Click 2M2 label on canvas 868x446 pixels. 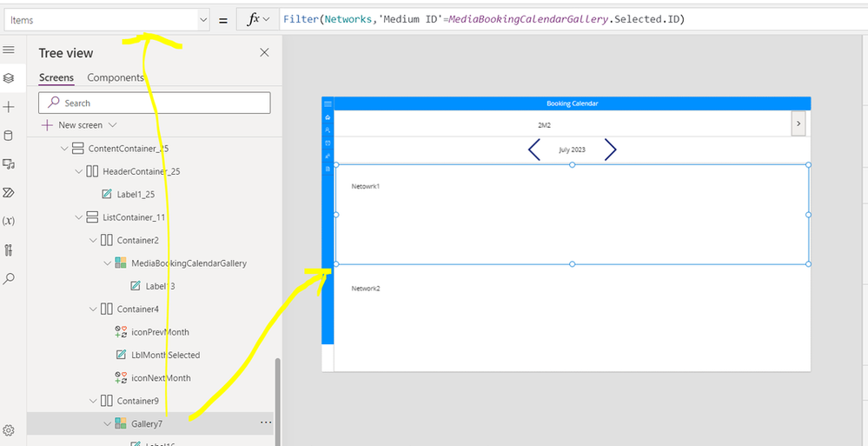pyautogui.click(x=544, y=125)
